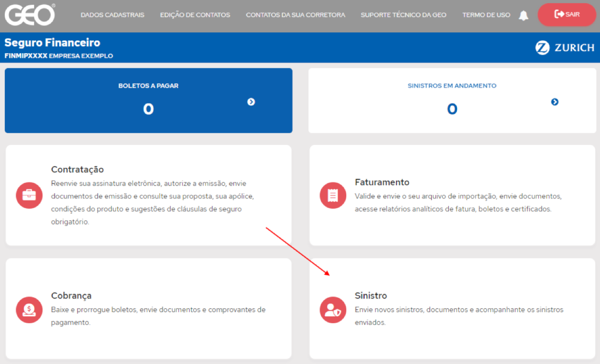The image size is (600, 364).
Task: Click the GEO logo
Action: pyautogui.click(x=30, y=15)
